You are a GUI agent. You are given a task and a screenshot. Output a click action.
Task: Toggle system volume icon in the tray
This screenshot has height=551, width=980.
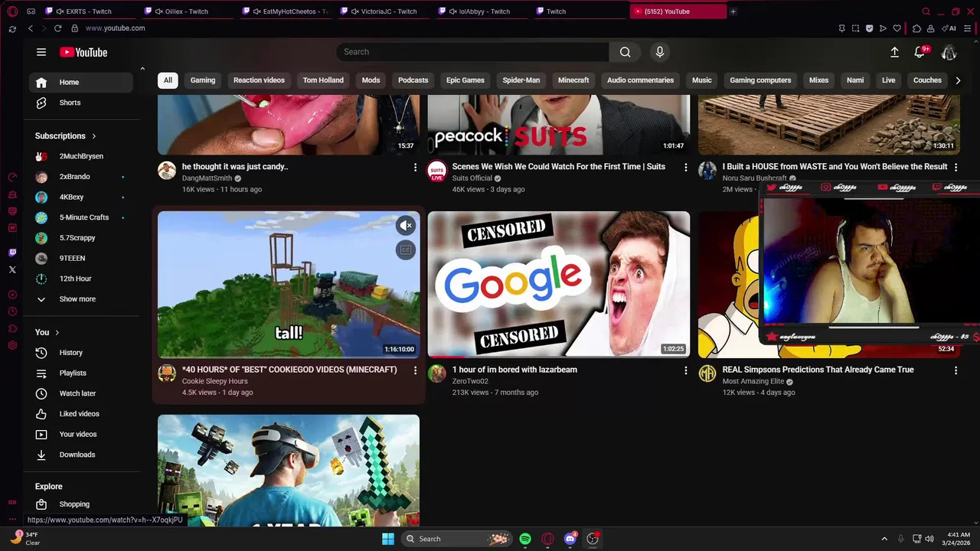pos(929,539)
